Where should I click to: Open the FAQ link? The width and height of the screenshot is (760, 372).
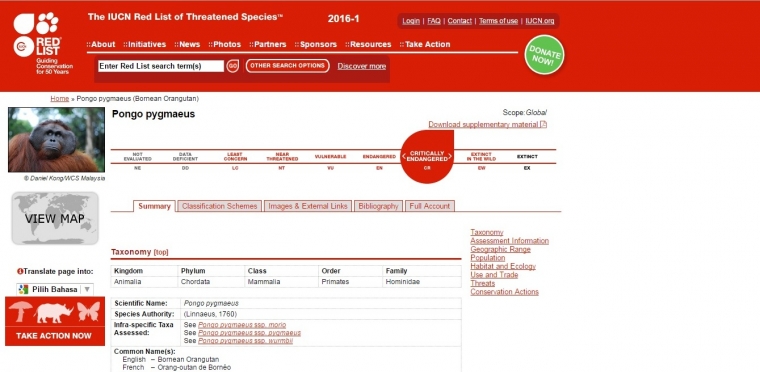coord(434,21)
